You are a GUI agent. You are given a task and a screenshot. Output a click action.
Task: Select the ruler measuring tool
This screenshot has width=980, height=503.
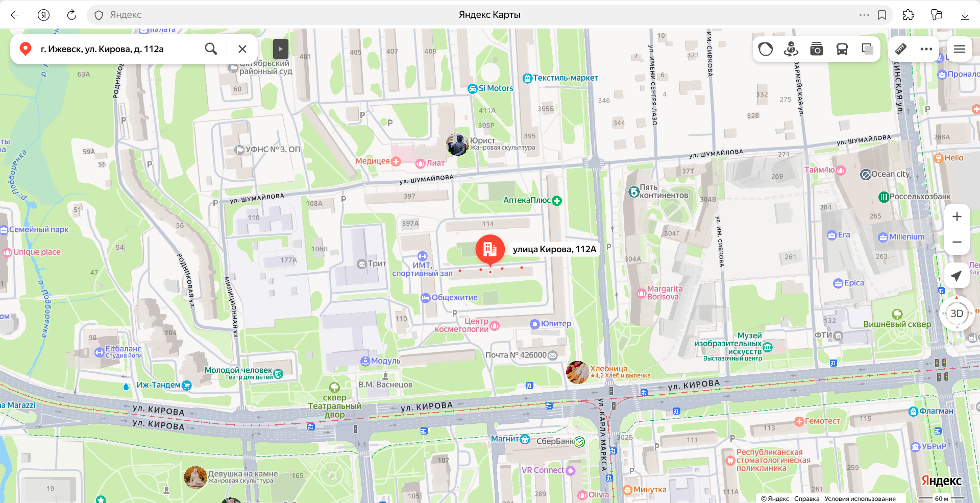(901, 49)
